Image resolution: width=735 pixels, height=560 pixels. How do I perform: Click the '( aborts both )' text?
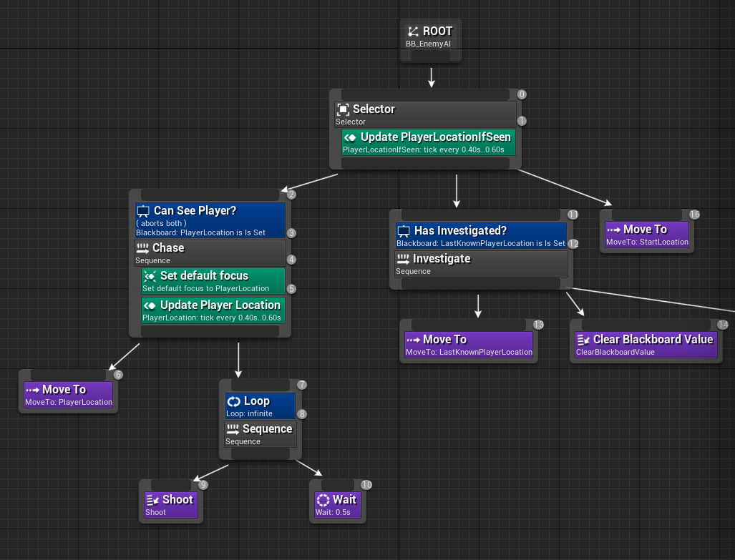[x=161, y=224]
